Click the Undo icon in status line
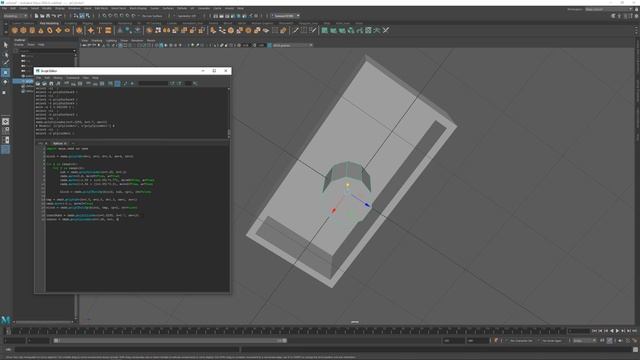Viewport: 640px width, 360px height. pos(54,16)
